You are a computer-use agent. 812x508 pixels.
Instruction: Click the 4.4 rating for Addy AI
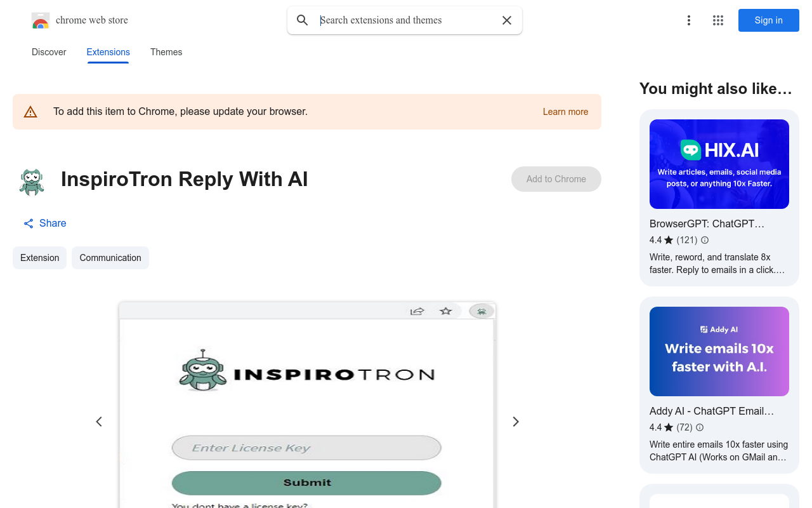tap(655, 427)
